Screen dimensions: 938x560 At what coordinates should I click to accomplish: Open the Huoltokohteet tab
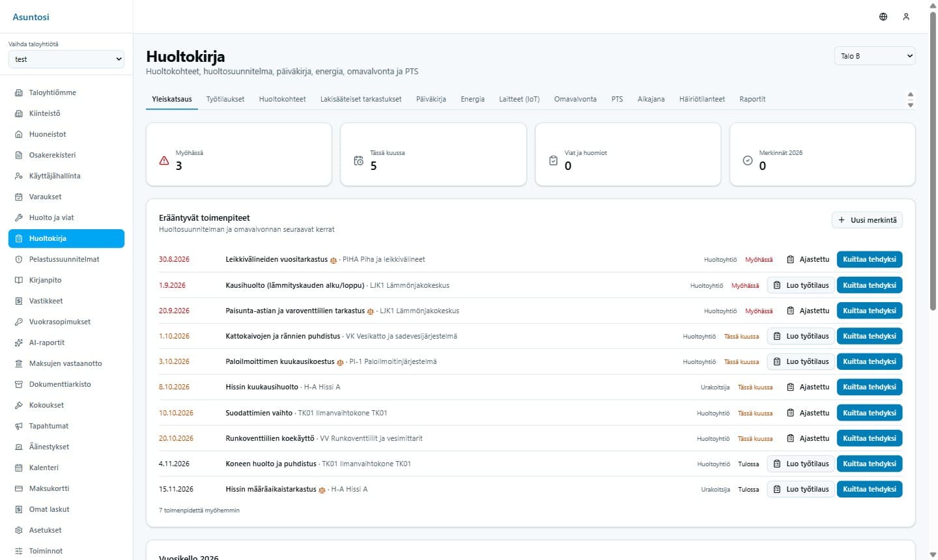(282, 99)
